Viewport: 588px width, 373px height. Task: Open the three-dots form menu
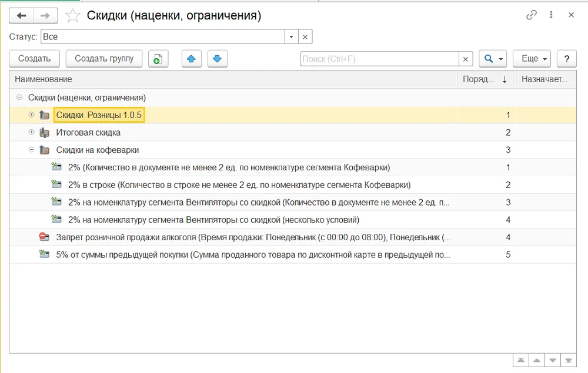click(551, 15)
